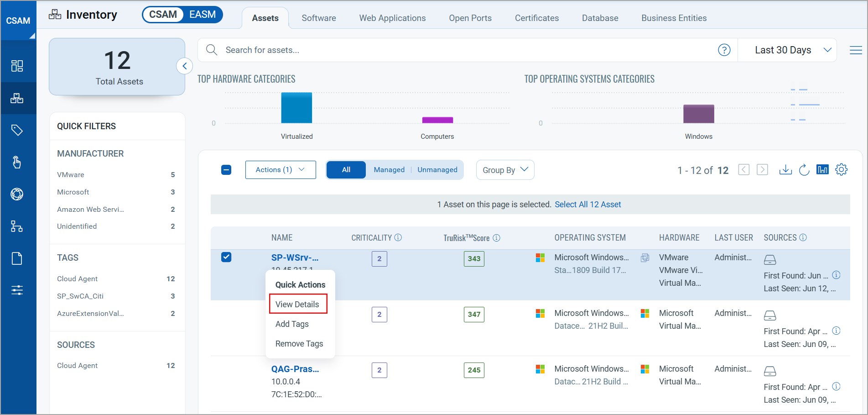Open table settings gear icon
868x415 pixels.
842,170
